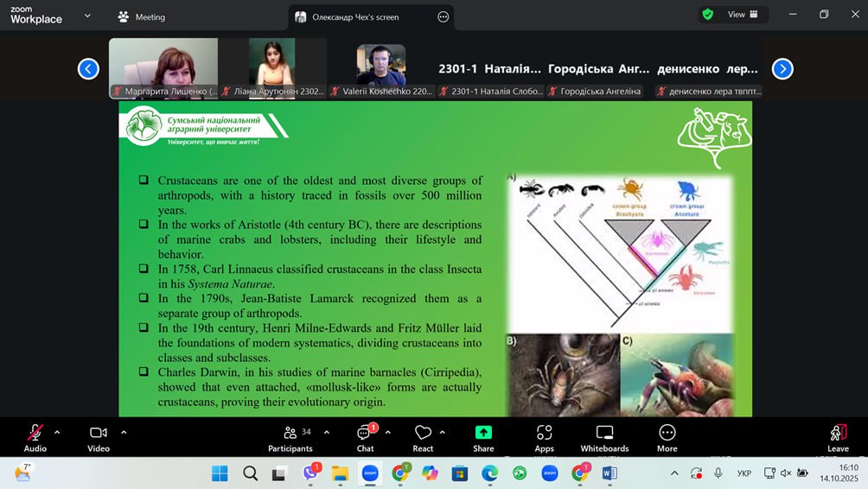Click the green encryption shield icon
Screen dimensions: 868x489
(x=708, y=15)
